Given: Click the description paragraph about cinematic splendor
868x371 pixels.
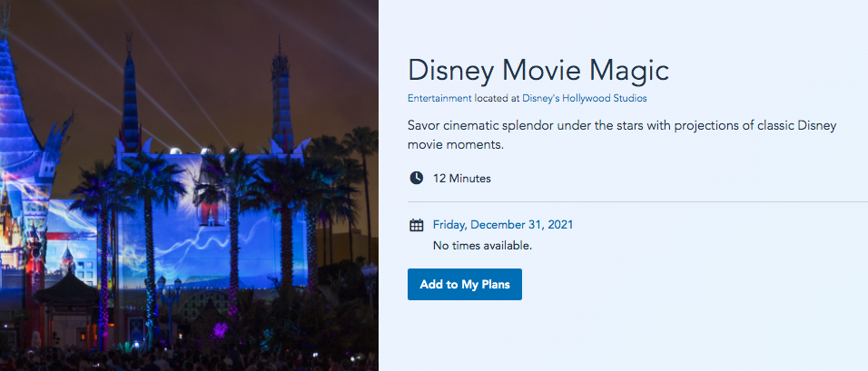Looking at the screenshot, I should point(621,134).
